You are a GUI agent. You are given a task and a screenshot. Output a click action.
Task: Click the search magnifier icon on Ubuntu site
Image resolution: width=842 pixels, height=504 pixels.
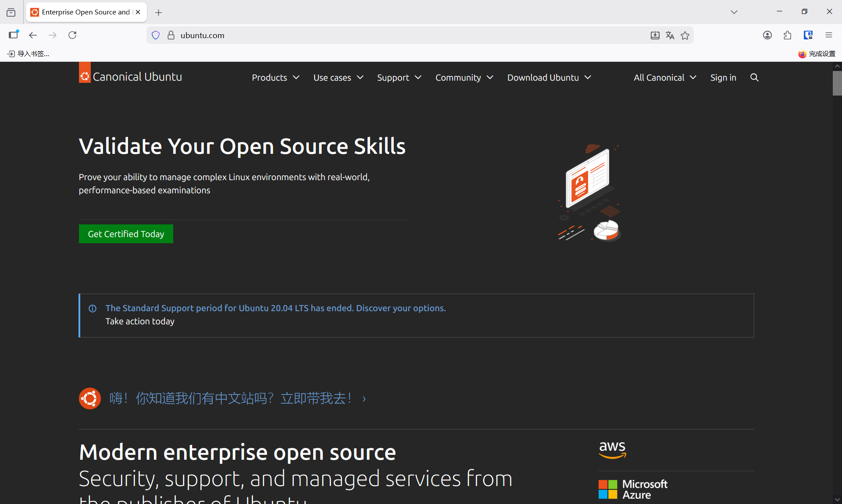754,78
